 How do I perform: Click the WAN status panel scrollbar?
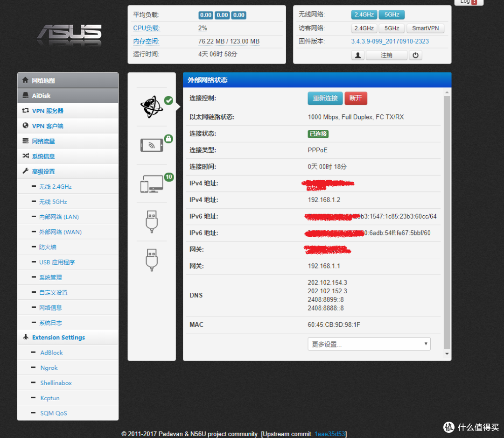[x=447, y=222]
